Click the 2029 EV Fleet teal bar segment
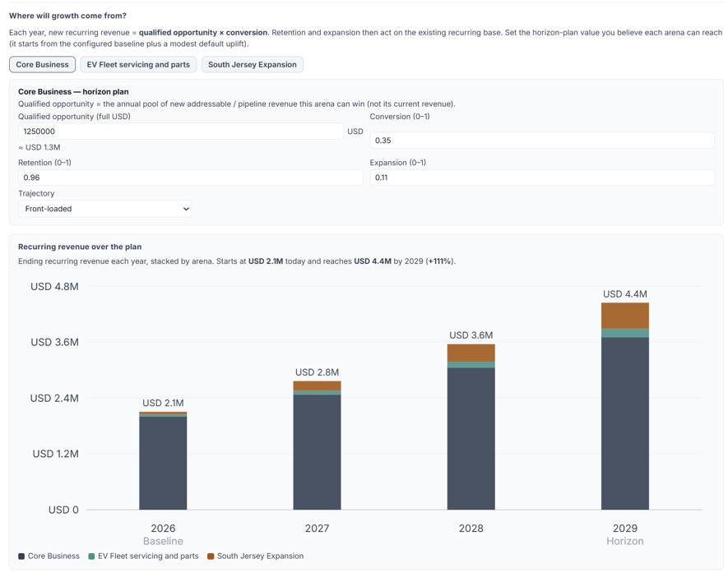The image size is (728, 577). pos(625,333)
